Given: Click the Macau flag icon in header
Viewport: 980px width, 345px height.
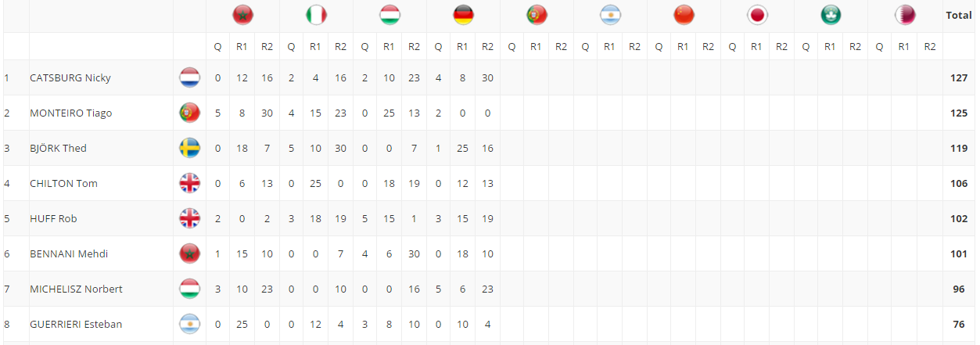Looking at the screenshot, I should point(831,15).
